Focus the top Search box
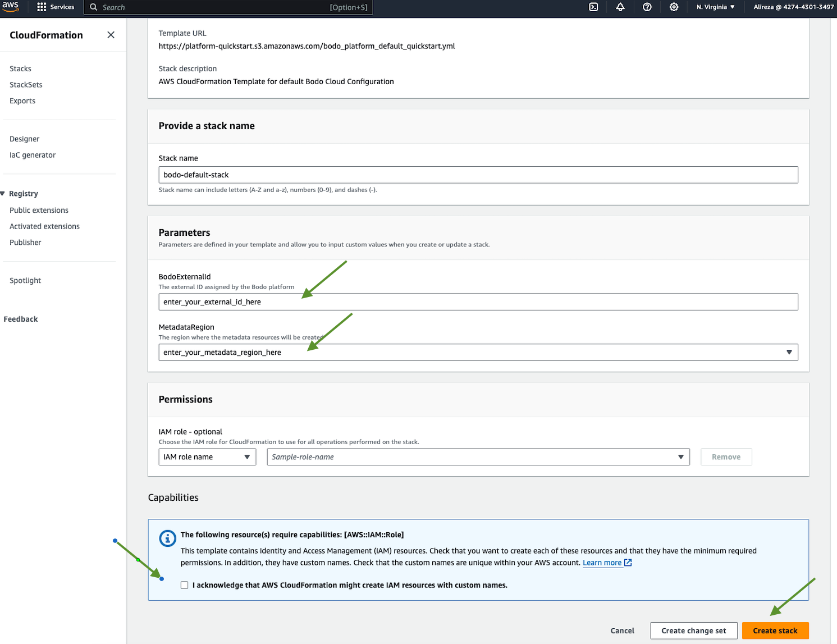 point(228,7)
